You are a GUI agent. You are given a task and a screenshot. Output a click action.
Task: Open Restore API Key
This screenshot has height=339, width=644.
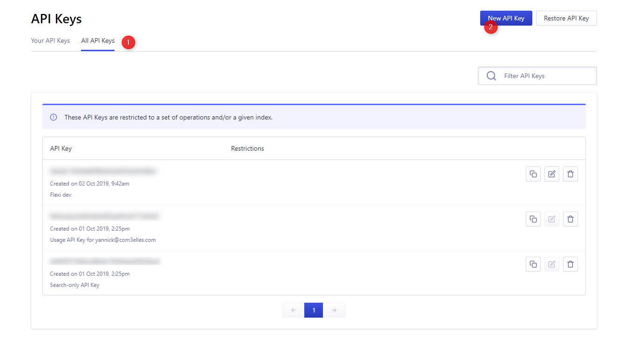tap(566, 18)
